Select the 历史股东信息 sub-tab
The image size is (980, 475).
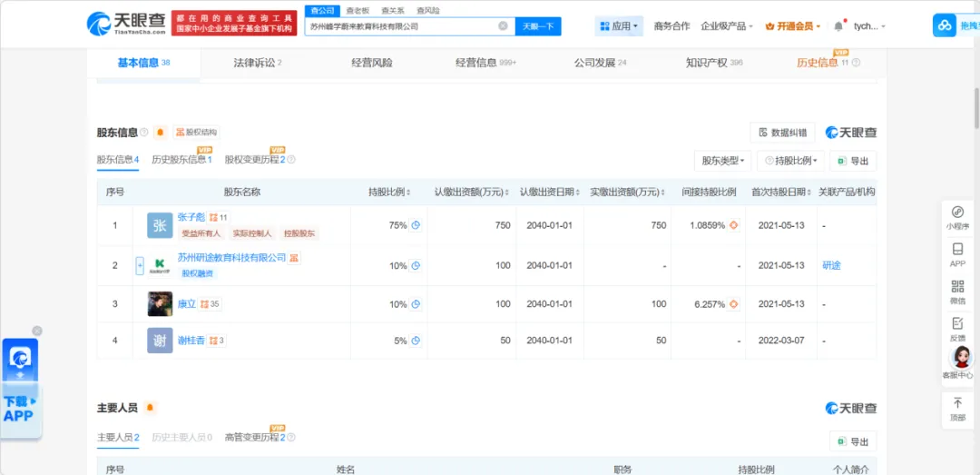[181, 160]
